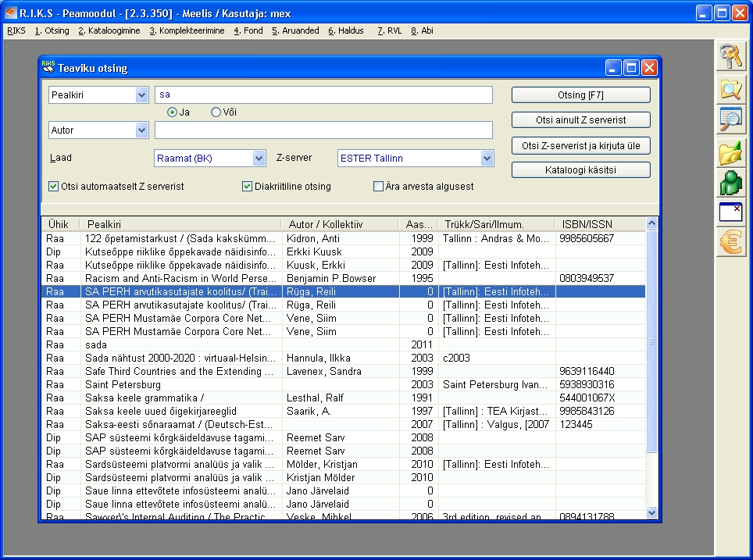753x560 pixels.
Task: Click the Teaviku otsing title bar icon
Action: [x=48, y=68]
